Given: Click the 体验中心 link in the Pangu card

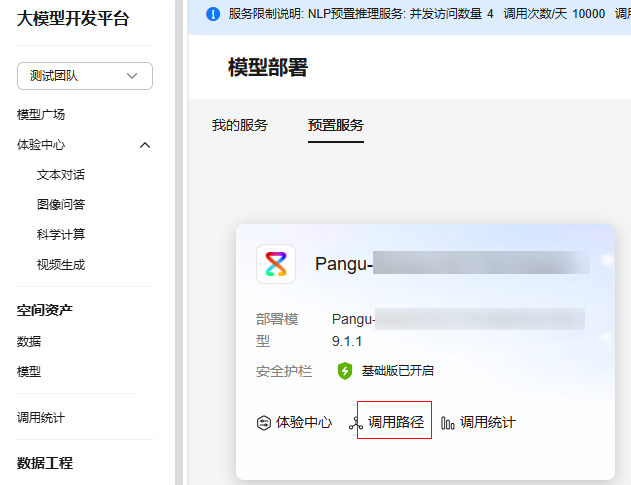Looking at the screenshot, I should pos(304,422).
